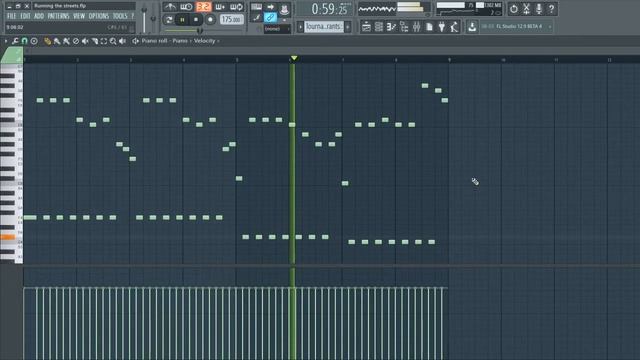Switch pattern/song playback mode
The image size is (640, 360).
coord(168,19)
